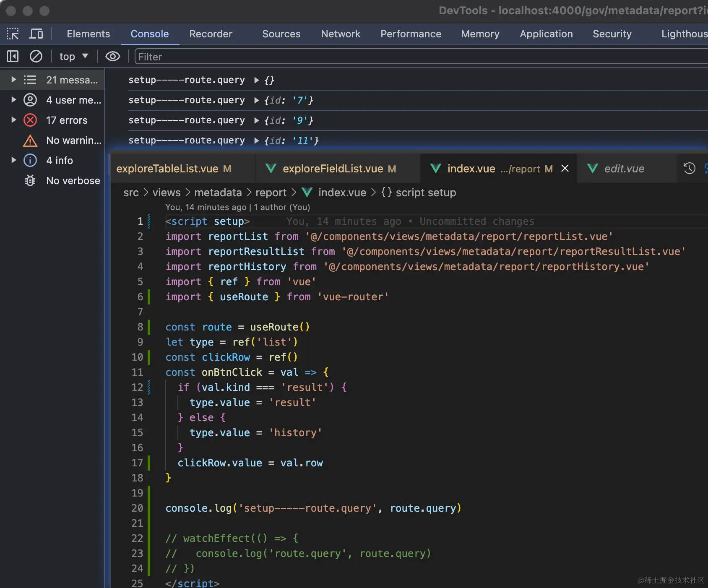Select the 4 info circle icon
The height and width of the screenshot is (588, 708).
point(30,160)
